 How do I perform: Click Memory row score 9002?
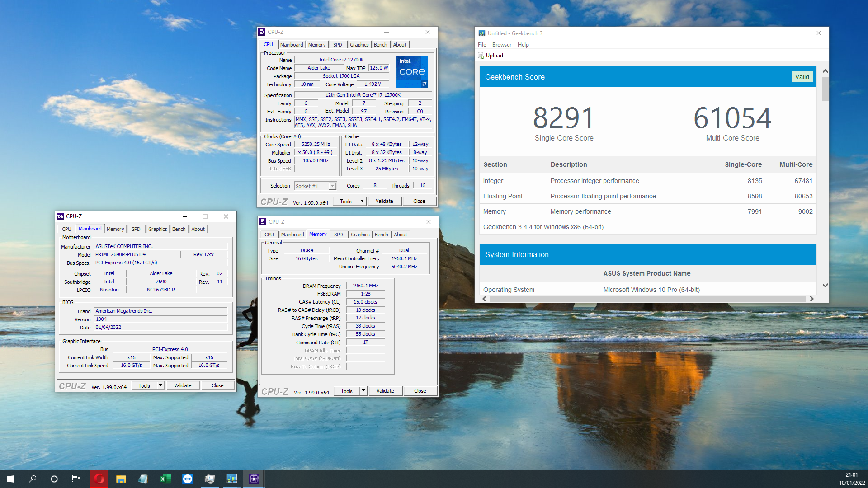(x=805, y=211)
